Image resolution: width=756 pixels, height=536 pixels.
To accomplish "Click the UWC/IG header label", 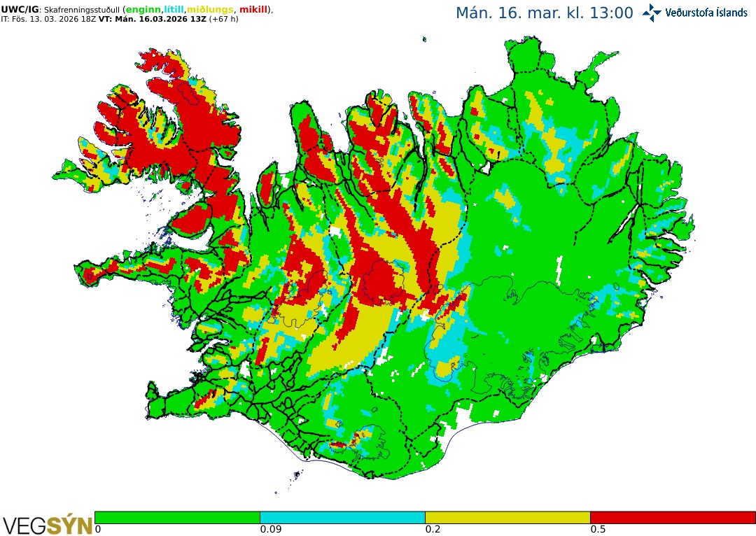I will coord(18,10).
